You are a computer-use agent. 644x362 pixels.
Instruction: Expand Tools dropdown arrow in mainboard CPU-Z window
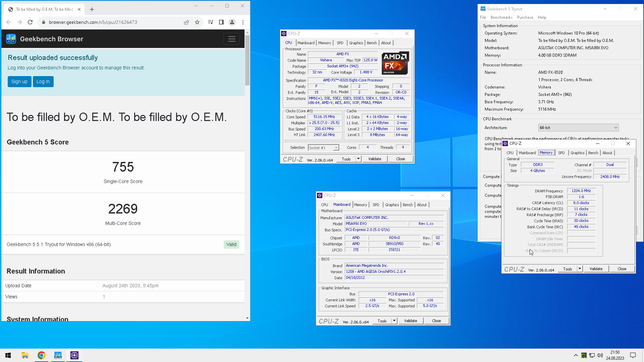394,321
